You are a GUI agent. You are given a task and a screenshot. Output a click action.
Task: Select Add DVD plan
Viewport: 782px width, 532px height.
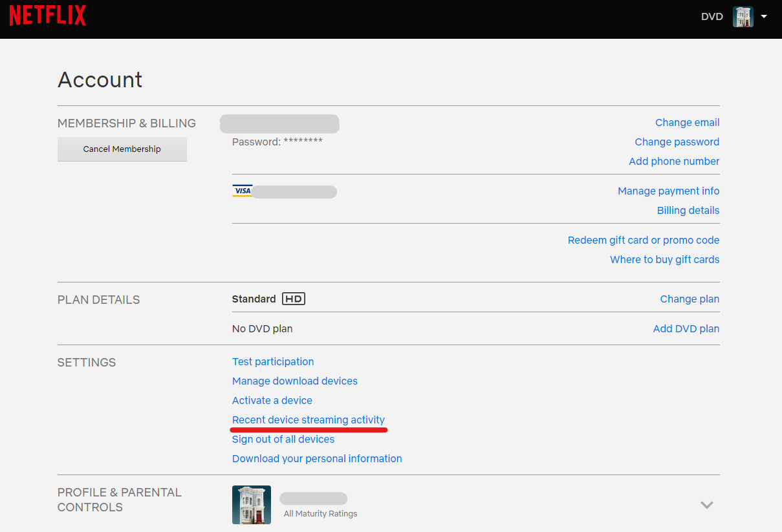click(x=686, y=328)
